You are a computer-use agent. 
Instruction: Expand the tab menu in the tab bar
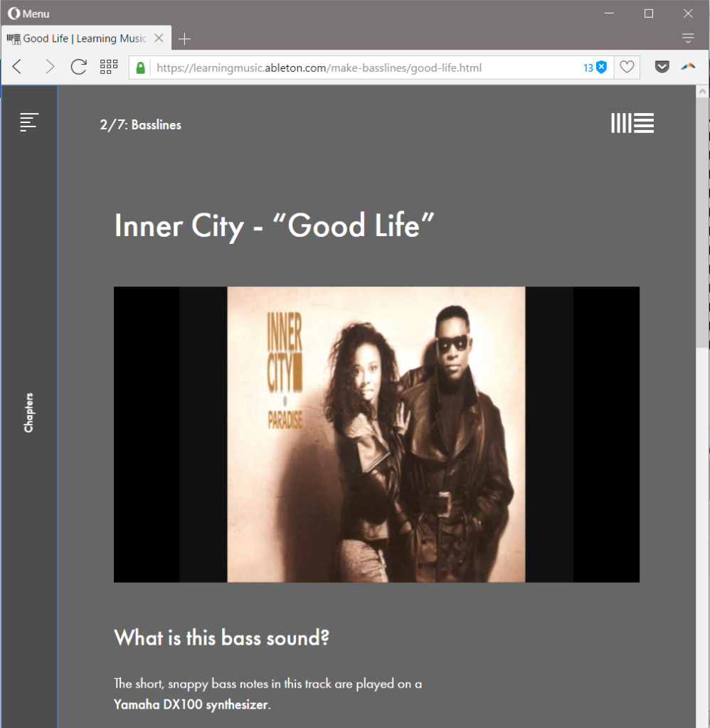click(x=687, y=38)
